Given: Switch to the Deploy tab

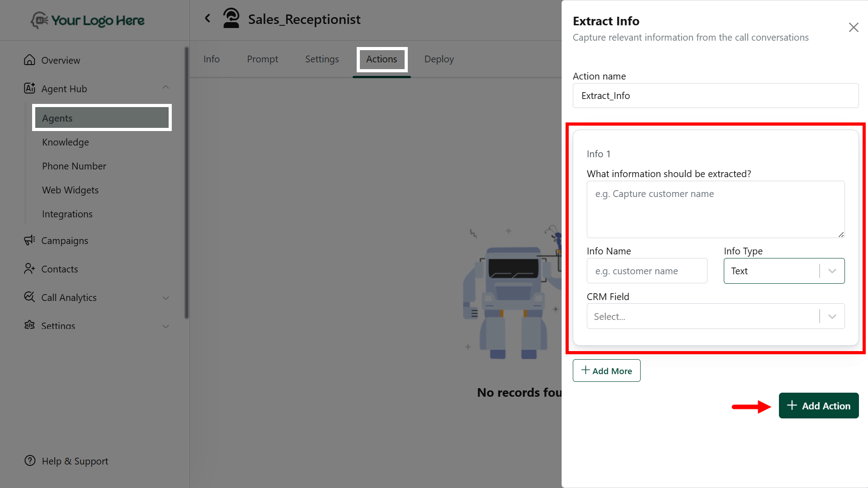Looking at the screenshot, I should coord(439,59).
